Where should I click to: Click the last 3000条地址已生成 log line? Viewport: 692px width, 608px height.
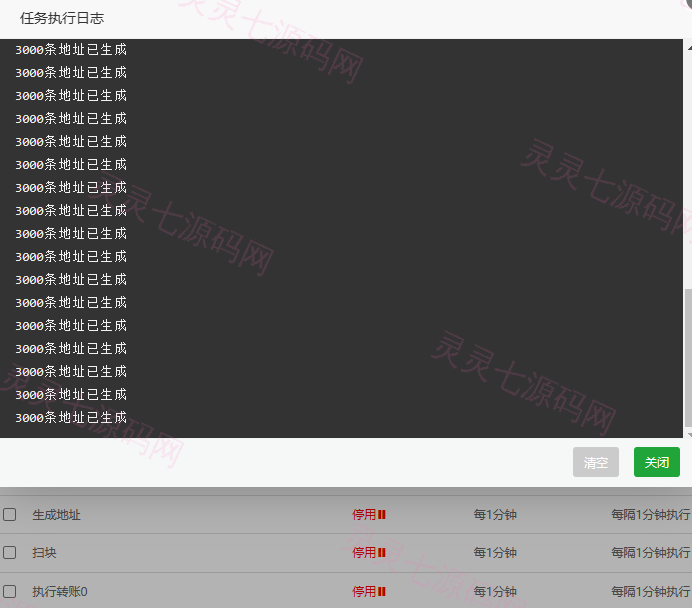click(71, 417)
